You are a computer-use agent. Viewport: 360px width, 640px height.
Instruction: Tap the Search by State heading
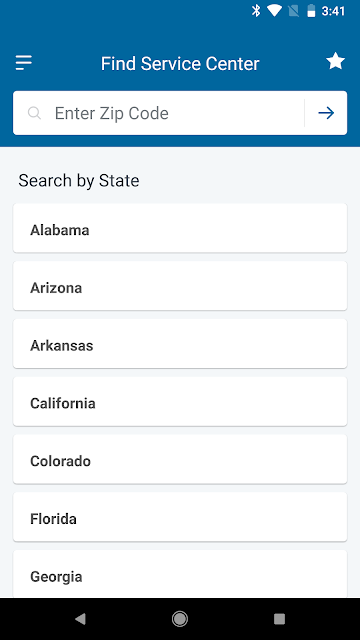coord(79,180)
